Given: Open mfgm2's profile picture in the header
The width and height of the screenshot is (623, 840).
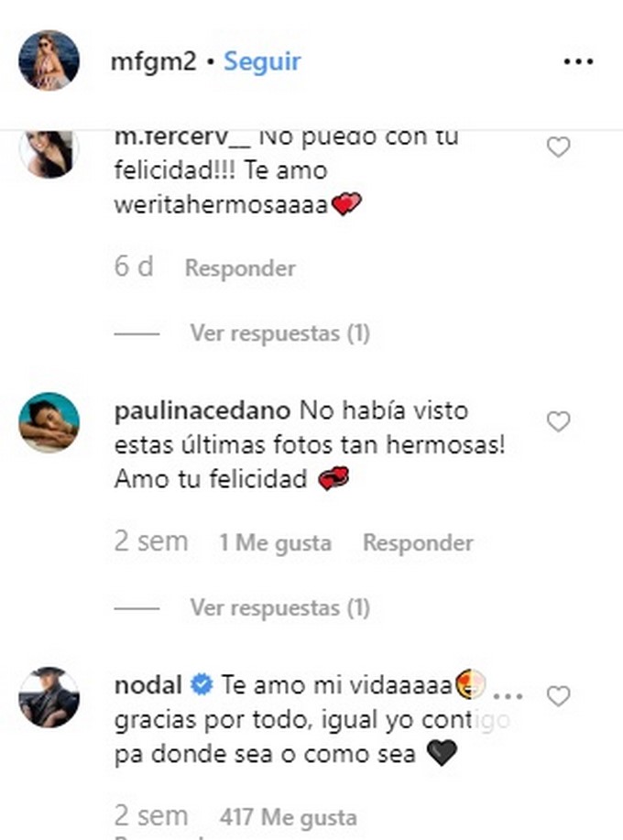Looking at the screenshot, I should (49, 60).
